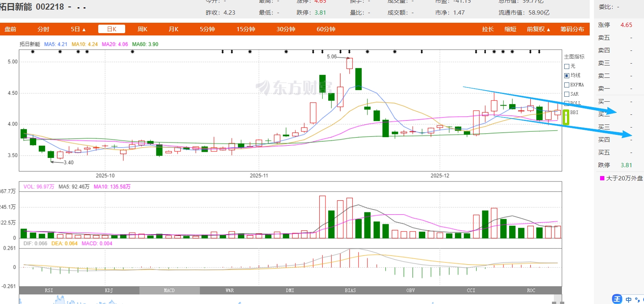Enable the EXPMA indicator checkbox

(x=567, y=85)
